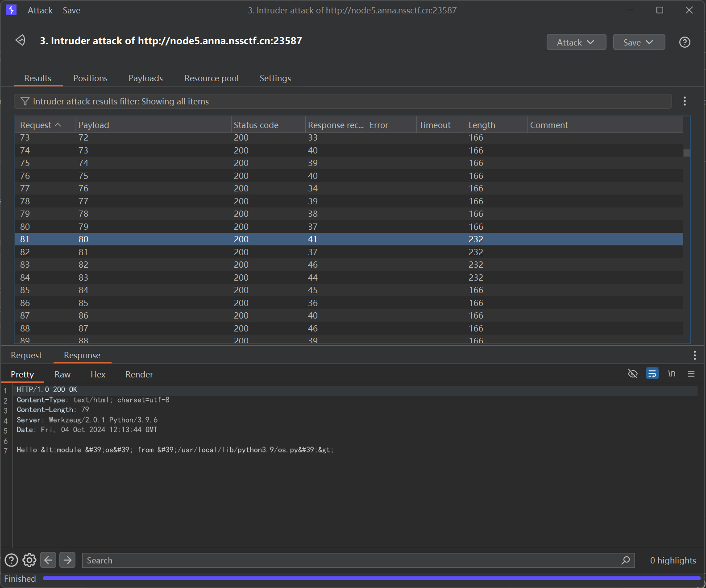Image resolution: width=706 pixels, height=588 pixels.
Task: Sort by Request column header
Action: (x=45, y=125)
